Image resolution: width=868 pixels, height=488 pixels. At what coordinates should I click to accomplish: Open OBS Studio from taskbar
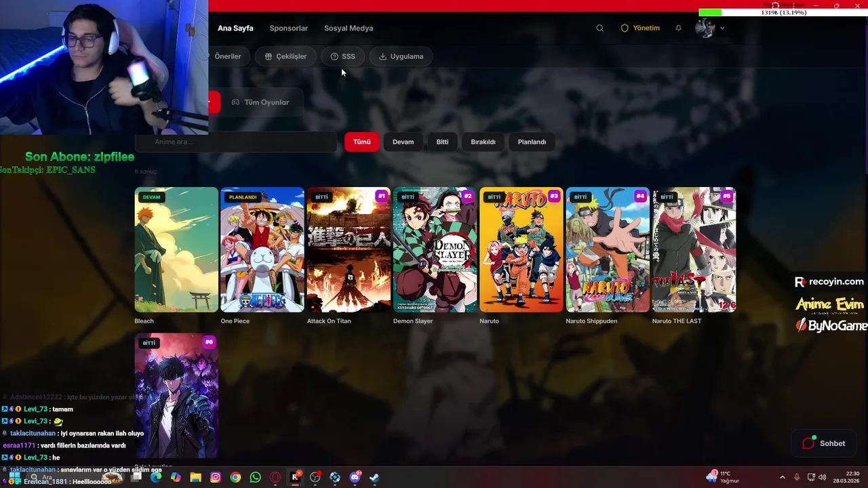coord(315,477)
